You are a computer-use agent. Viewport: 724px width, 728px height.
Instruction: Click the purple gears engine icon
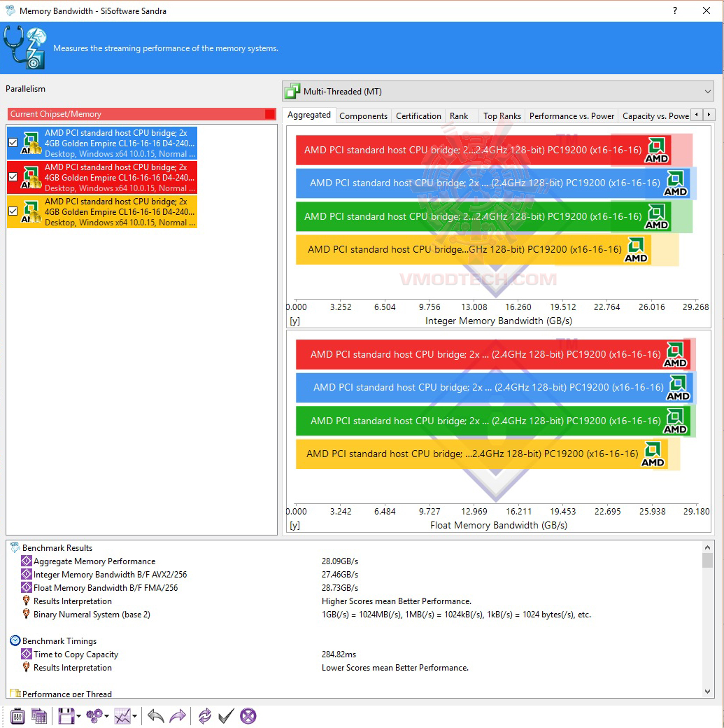pyautogui.click(x=94, y=716)
